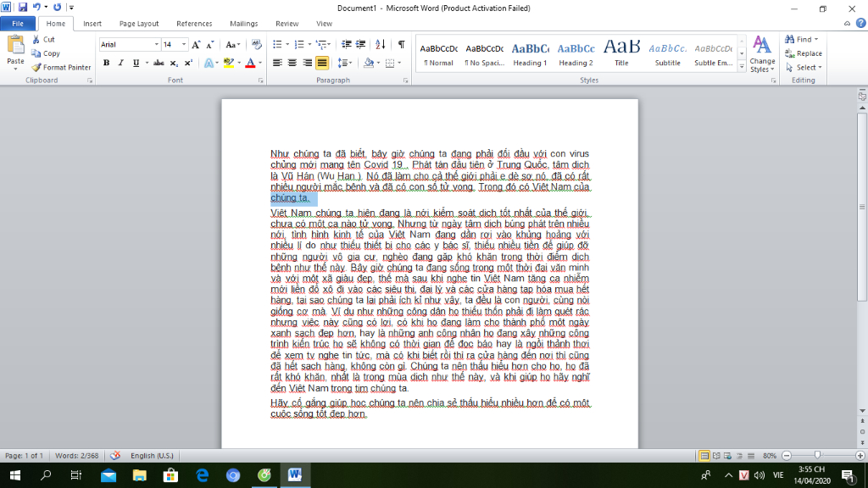Click the English (U.S.) language indicator
The image size is (868, 488).
(152, 456)
